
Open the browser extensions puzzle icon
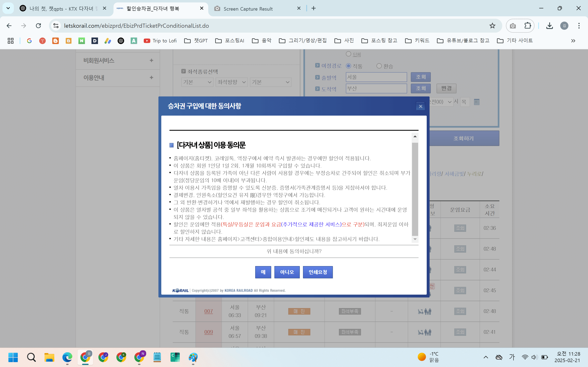[x=528, y=26]
